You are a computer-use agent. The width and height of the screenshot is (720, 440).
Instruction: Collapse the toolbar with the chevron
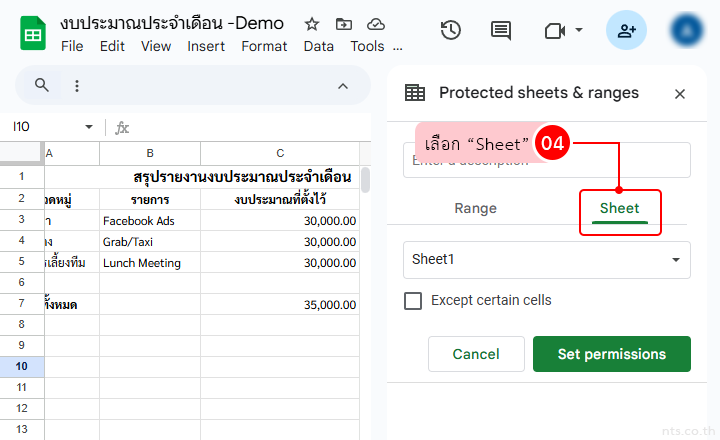coord(343,86)
